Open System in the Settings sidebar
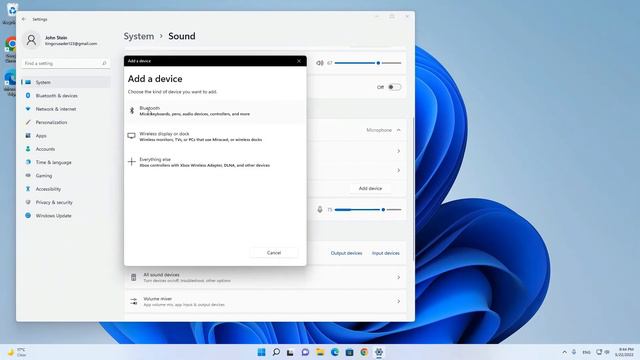640x360 pixels. tap(66, 82)
